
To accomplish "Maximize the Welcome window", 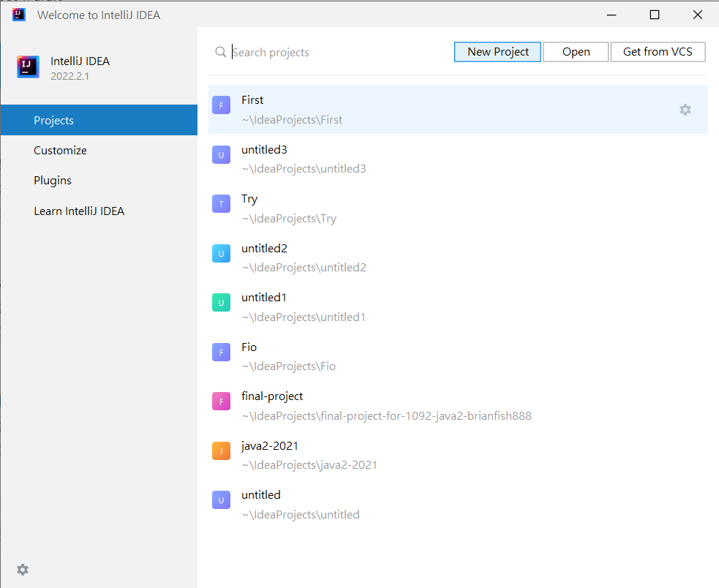I will 655,15.
